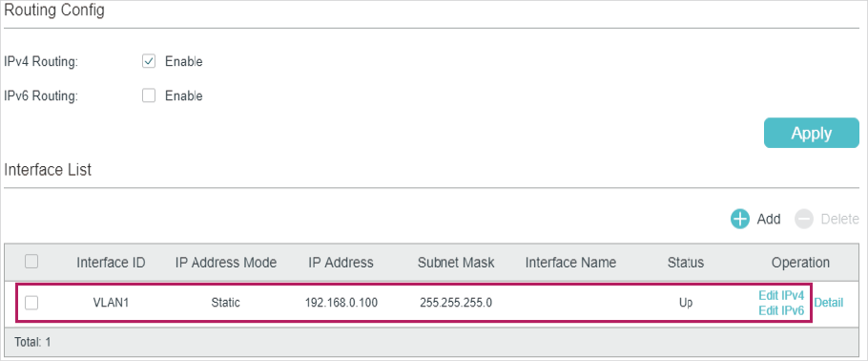Viewport: 868px width, 361px height.
Task: Select all interfaces via header checkbox
Action: click(31, 261)
